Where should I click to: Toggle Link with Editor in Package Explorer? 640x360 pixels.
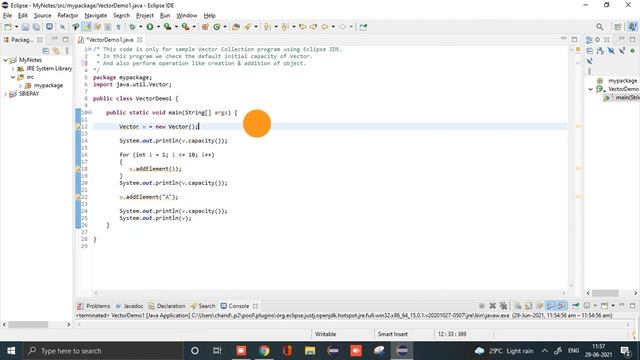click(x=56, y=51)
